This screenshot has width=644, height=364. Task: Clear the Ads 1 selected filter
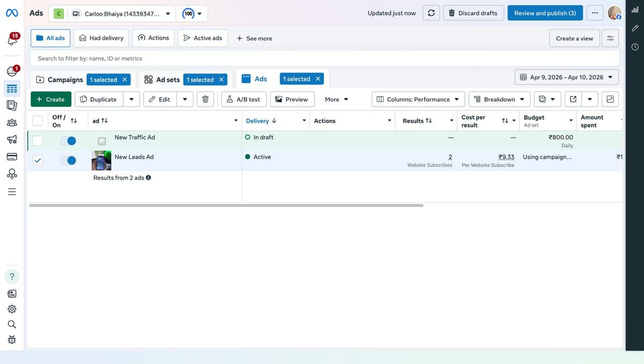click(318, 79)
